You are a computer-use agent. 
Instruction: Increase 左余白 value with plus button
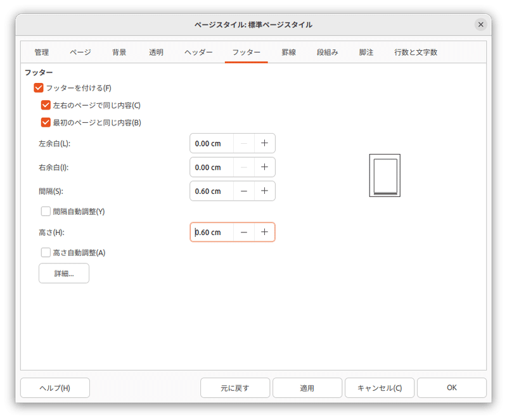point(264,143)
